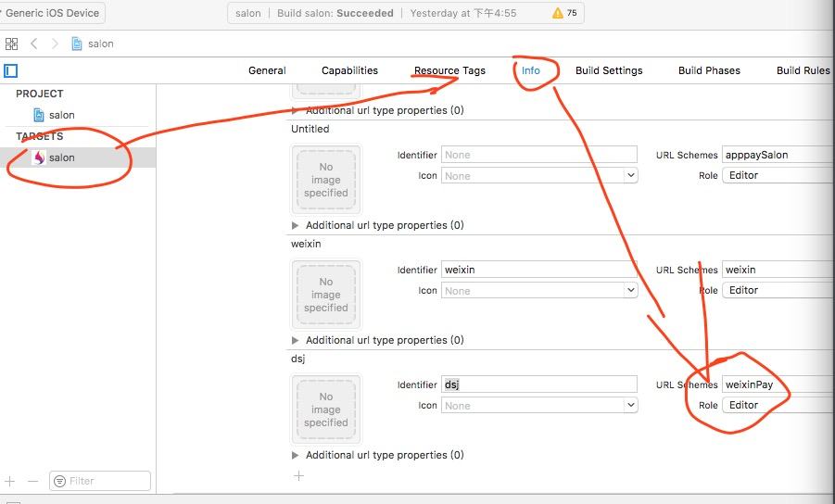835x504 pixels.
Task: Click the dsj Identifier field
Action: (539, 384)
